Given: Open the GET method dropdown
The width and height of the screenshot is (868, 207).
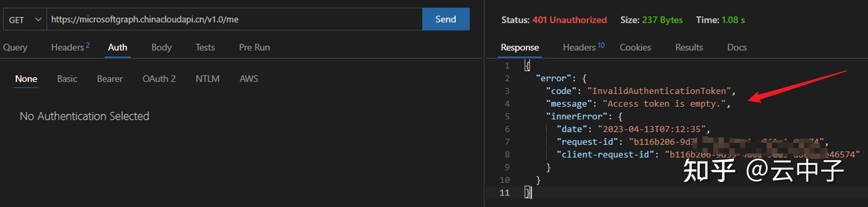Looking at the screenshot, I should (x=25, y=19).
